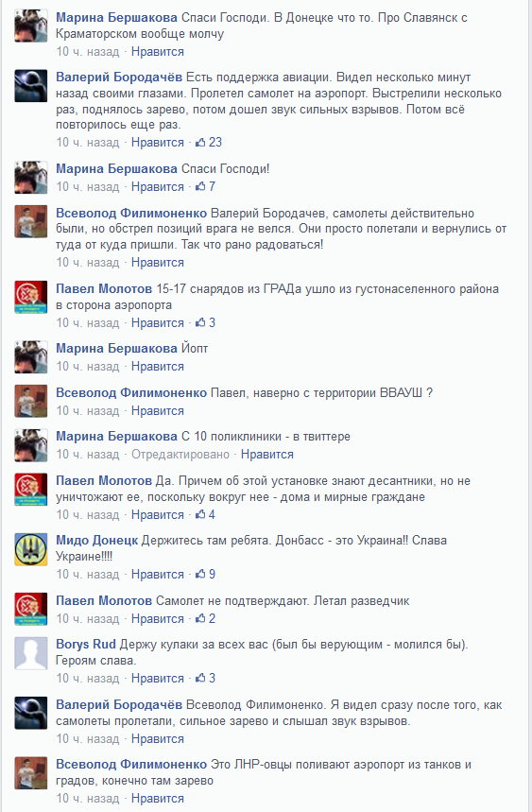Click the like count icon showing 9
This screenshot has width=532, height=812.
coord(200,575)
